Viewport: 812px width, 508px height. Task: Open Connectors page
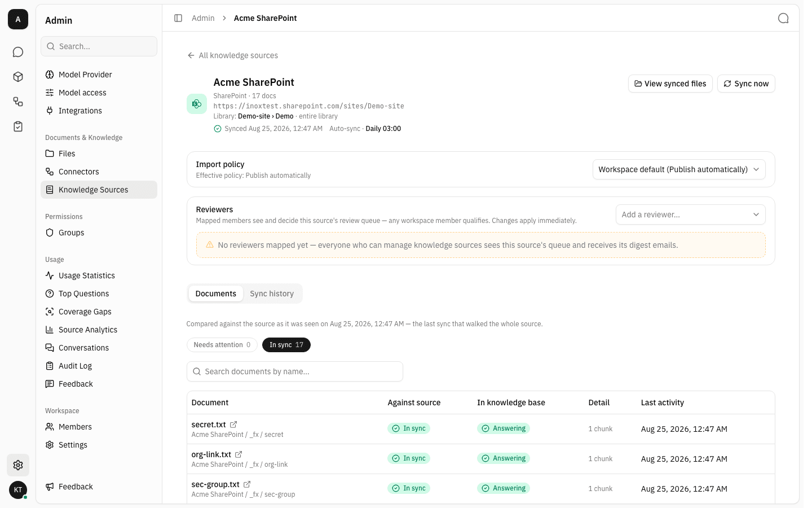pyautogui.click(x=99, y=172)
